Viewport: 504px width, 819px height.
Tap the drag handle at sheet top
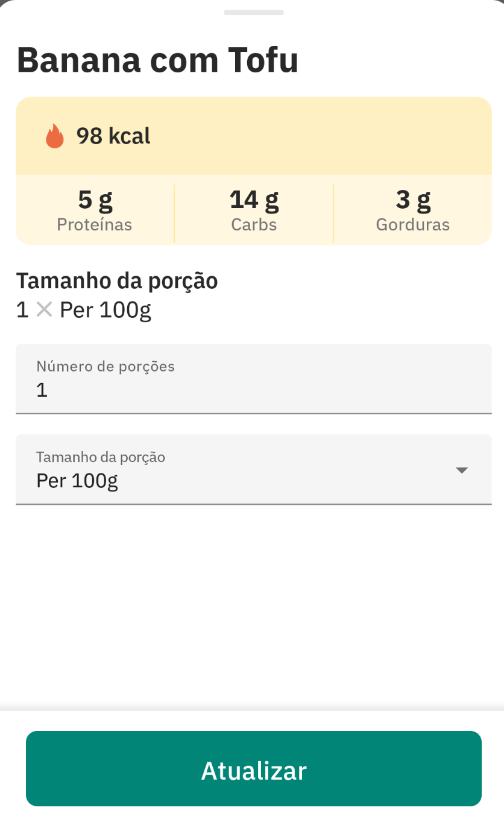[x=253, y=12]
